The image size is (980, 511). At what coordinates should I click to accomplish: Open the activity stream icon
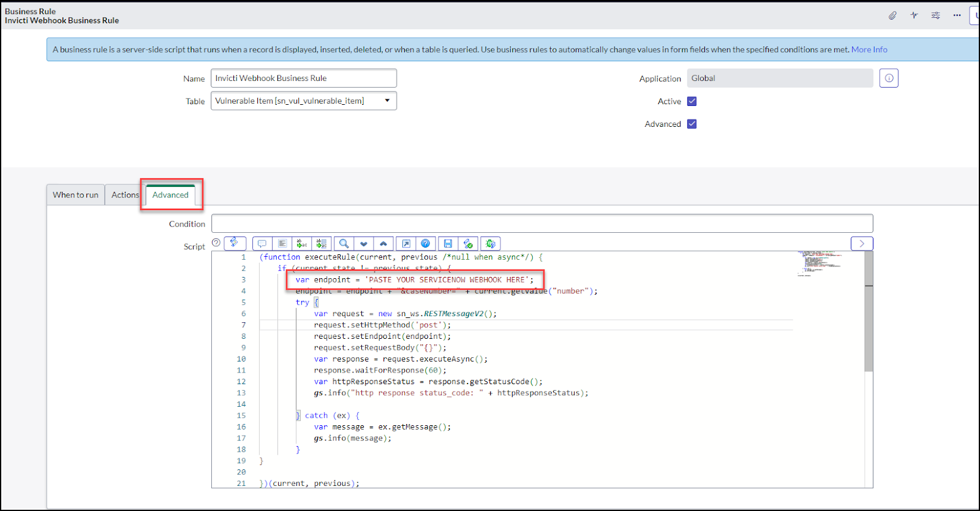click(914, 15)
